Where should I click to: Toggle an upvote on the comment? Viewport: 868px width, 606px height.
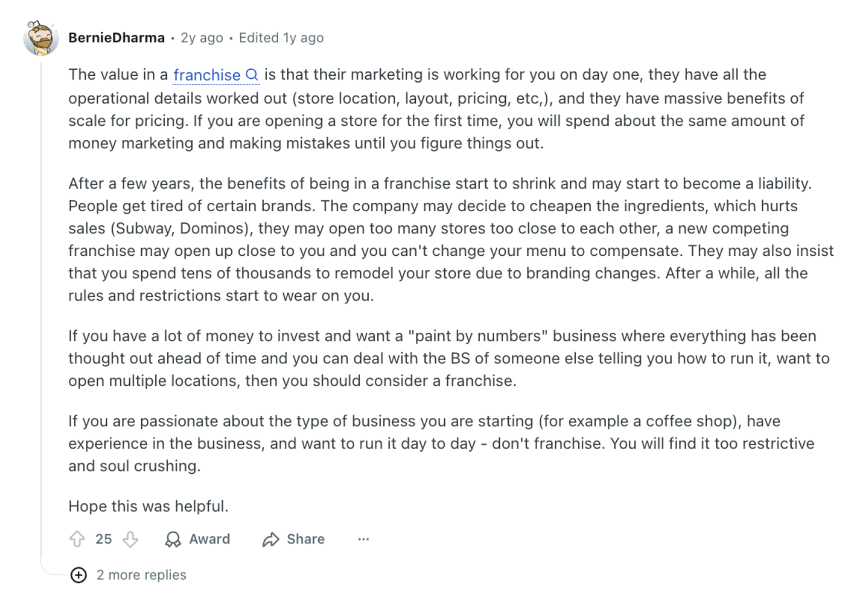[77, 539]
